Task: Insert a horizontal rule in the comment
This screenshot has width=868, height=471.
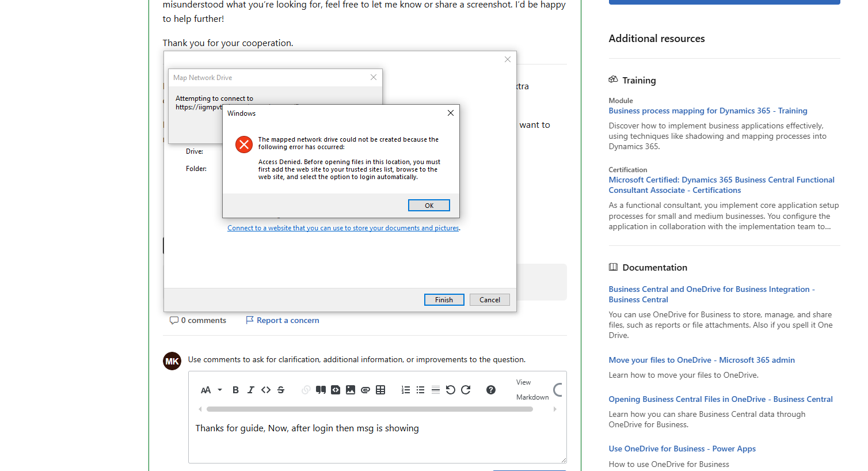Action: [436, 390]
